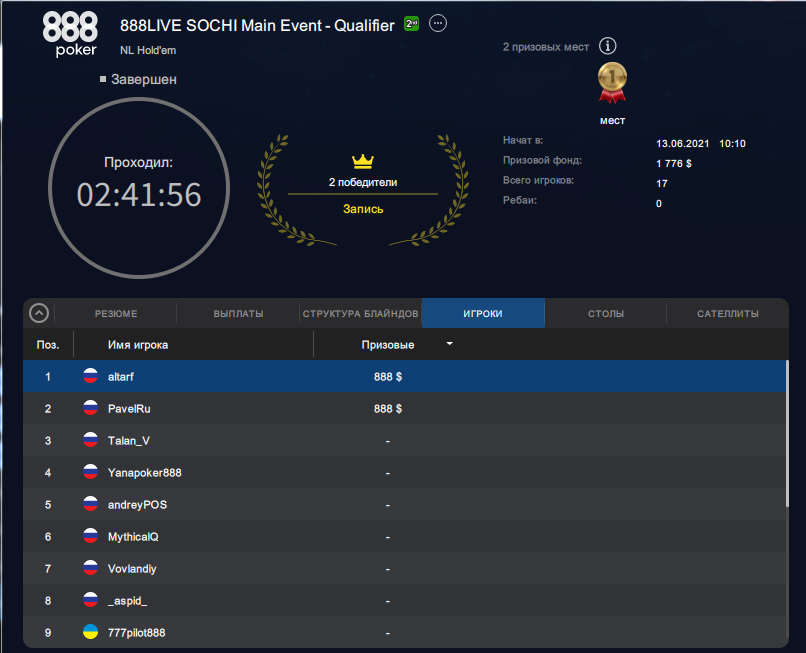The width and height of the screenshot is (806, 653).
Task: Click the Ukrainian flag beside 777pilot888
Action: pyautogui.click(x=90, y=633)
